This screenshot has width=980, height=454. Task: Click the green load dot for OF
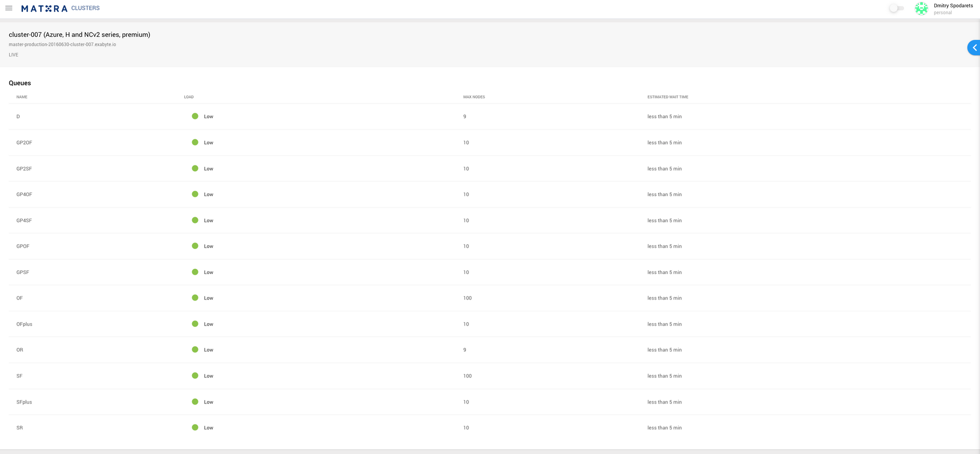195,298
